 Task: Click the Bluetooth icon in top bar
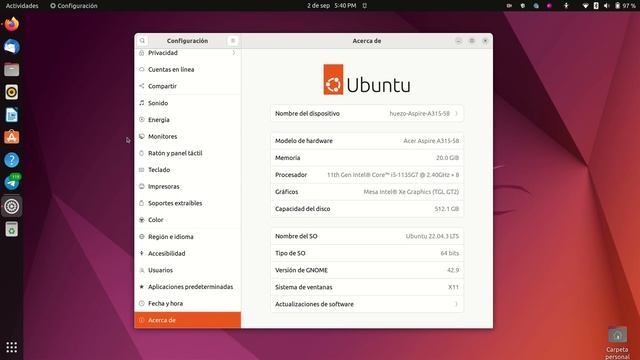coord(596,6)
